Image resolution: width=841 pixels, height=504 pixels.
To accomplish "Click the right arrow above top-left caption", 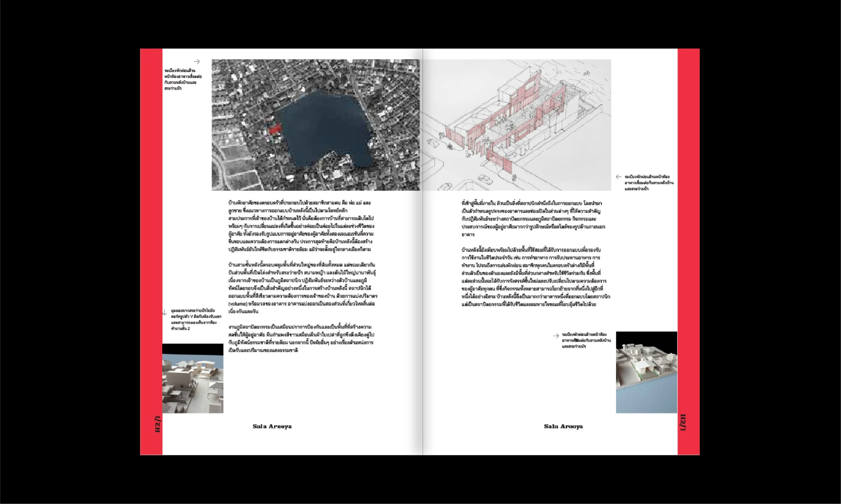I will pyautogui.click(x=196, y=61).
